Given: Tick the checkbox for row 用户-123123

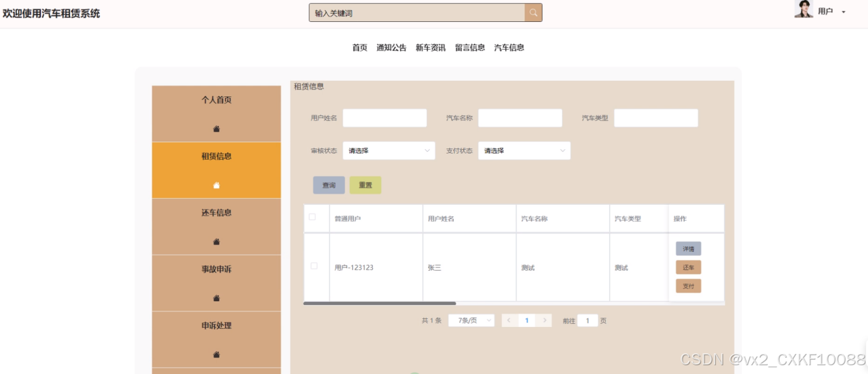Looking at the screenshot, I should pyautogui.click(x=314, y=266).
